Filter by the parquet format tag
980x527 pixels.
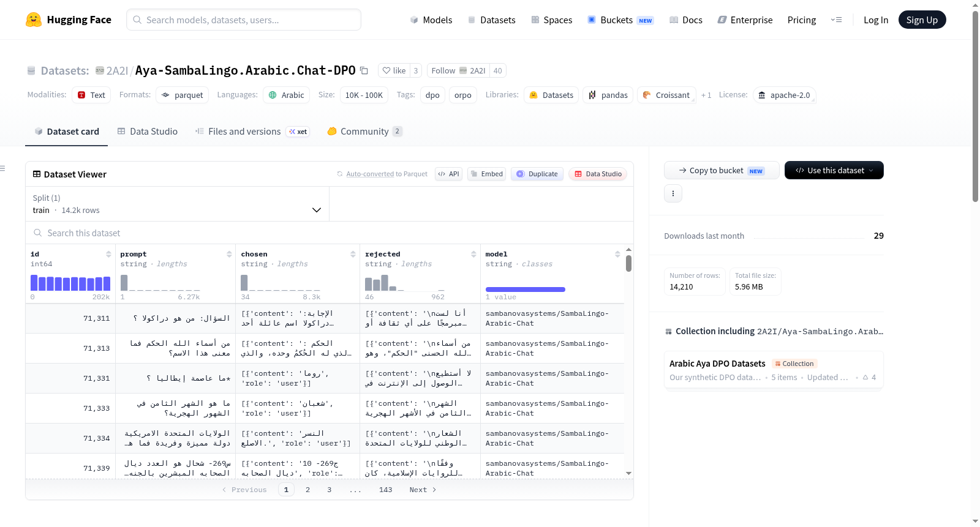coord(182,95)
